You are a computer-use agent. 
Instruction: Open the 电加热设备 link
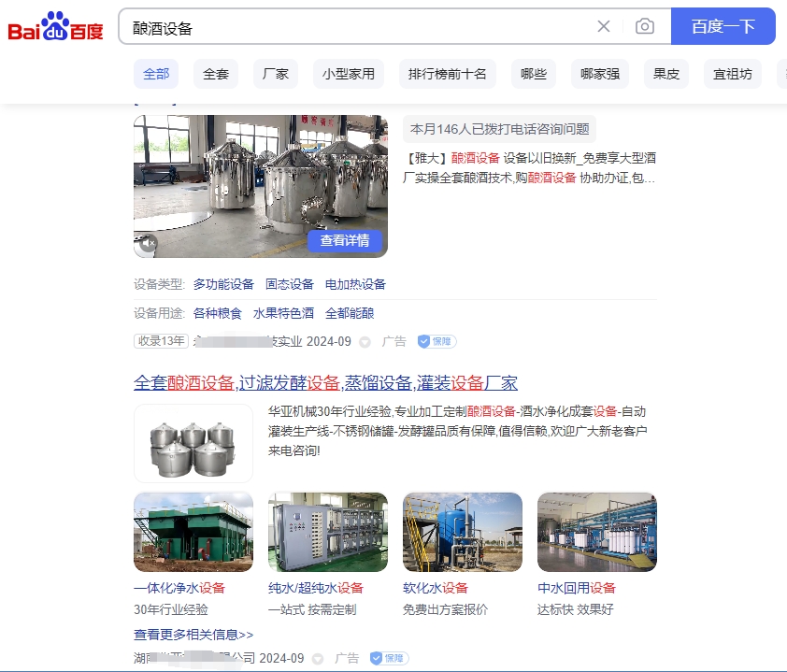click(x=355, y=284)
